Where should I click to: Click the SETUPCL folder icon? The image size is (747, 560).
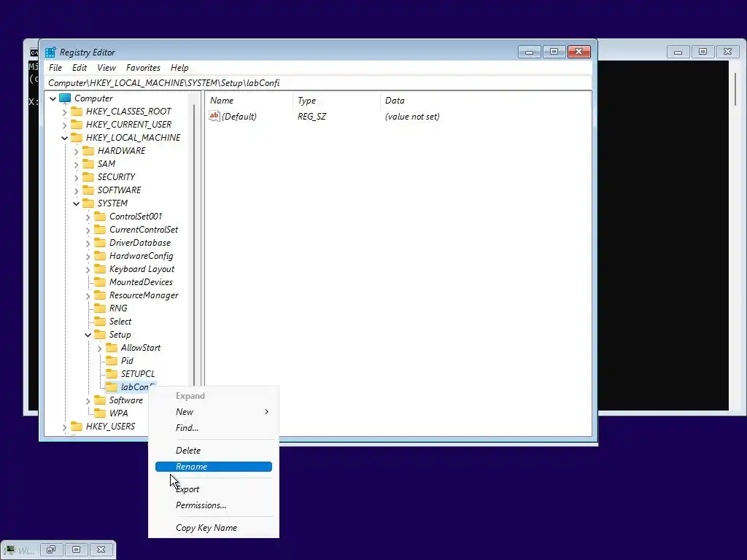[112, 374]
